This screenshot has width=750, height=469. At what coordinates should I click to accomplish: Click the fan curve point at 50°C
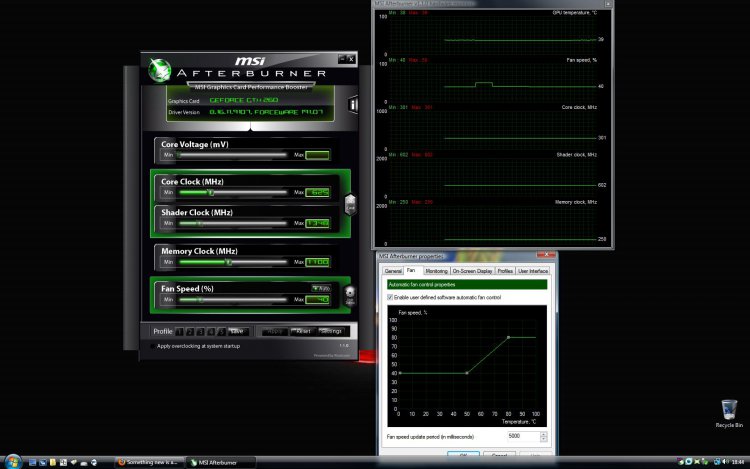tap(467, 373)
